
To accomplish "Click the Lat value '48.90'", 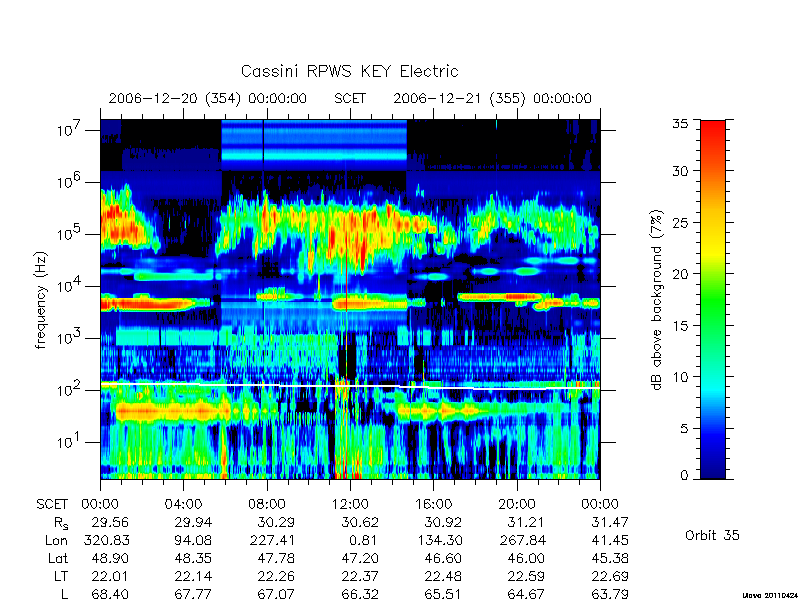I will (x=110, y=559).
